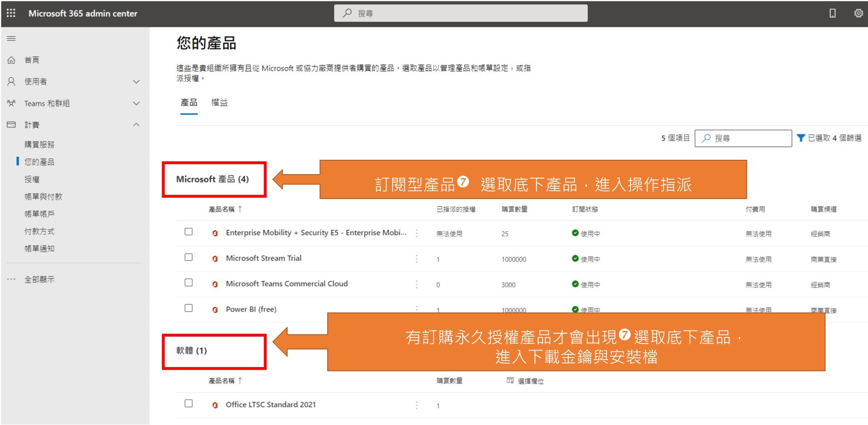Focus the products list 搜尋 box

click(743, 138)
